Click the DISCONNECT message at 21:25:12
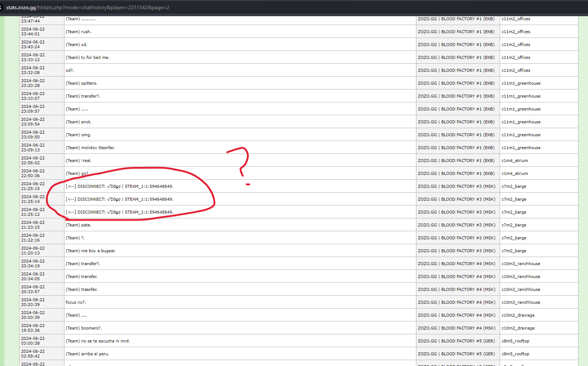 point(119,212)
